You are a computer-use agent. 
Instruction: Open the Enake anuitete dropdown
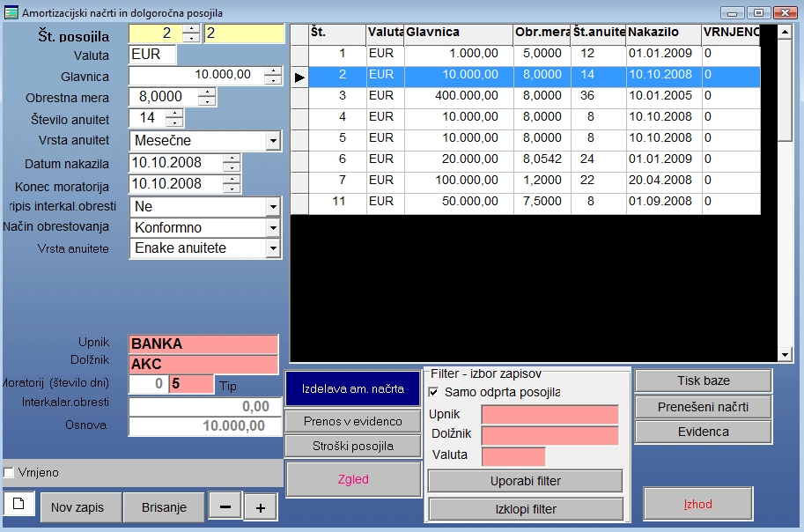pyautogui.click(x=273, y=249)
